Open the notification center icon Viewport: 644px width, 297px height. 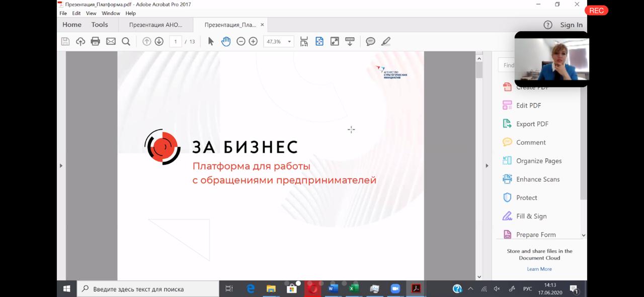[574, 289]
